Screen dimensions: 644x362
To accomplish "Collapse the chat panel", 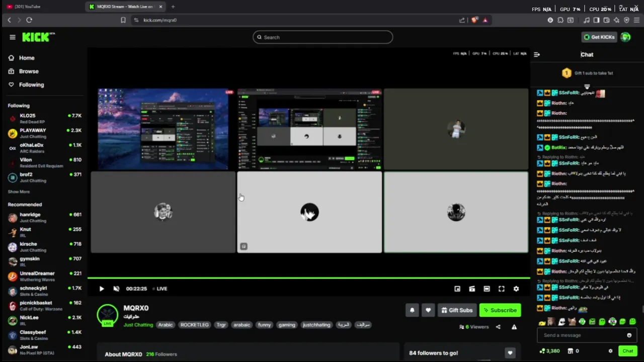I will [x=537, y=54].
